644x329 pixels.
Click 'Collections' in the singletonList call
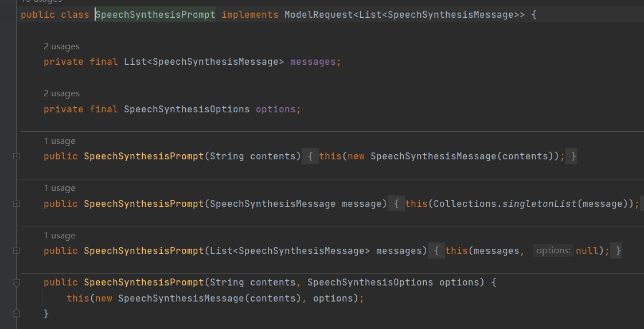click(465, 203)
